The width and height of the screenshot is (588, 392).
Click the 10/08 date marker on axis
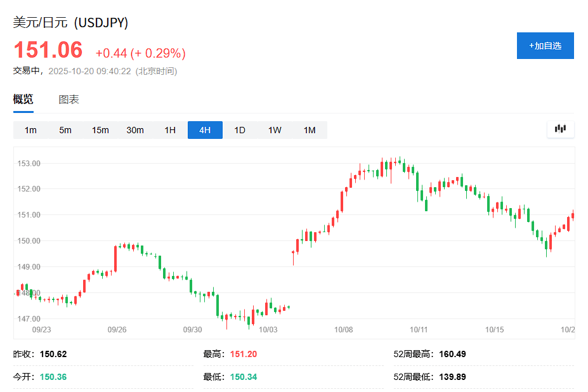[343, 330]
